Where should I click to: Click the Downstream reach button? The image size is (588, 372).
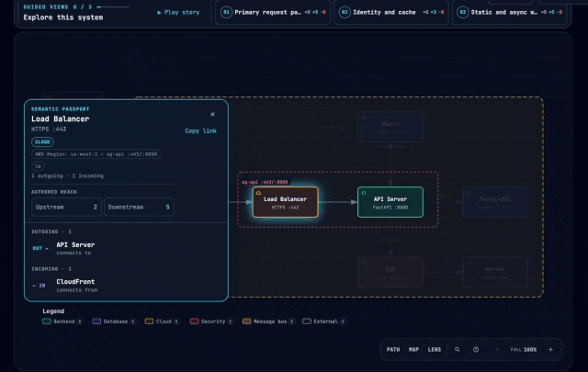(x=139, y=207)
